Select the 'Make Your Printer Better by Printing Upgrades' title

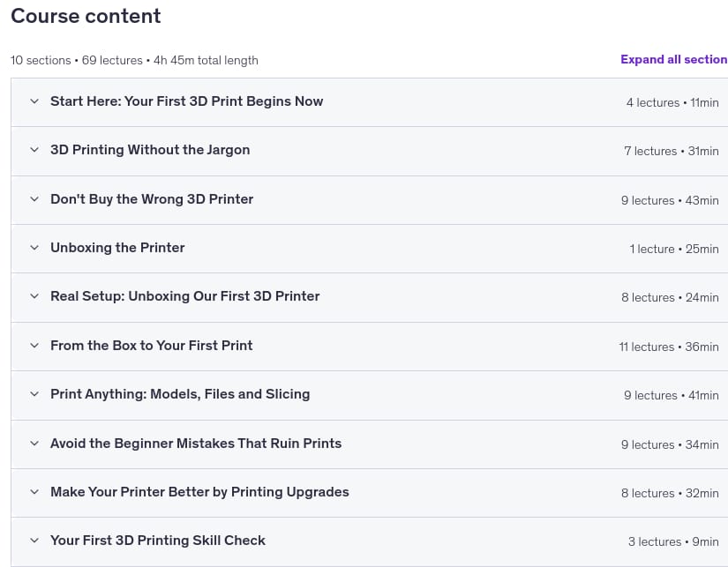coord(199,492)
